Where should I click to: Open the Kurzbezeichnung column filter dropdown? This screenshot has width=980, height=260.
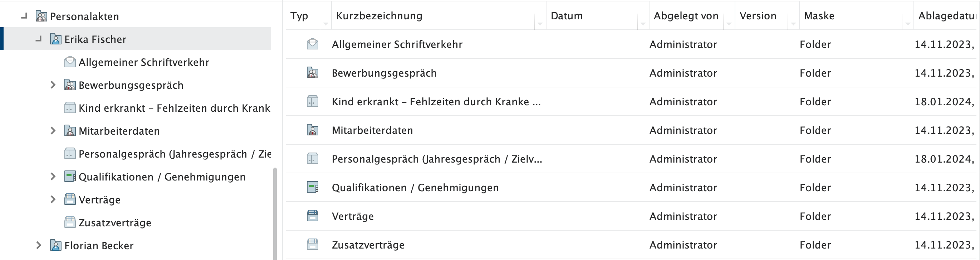pos(540,24)
